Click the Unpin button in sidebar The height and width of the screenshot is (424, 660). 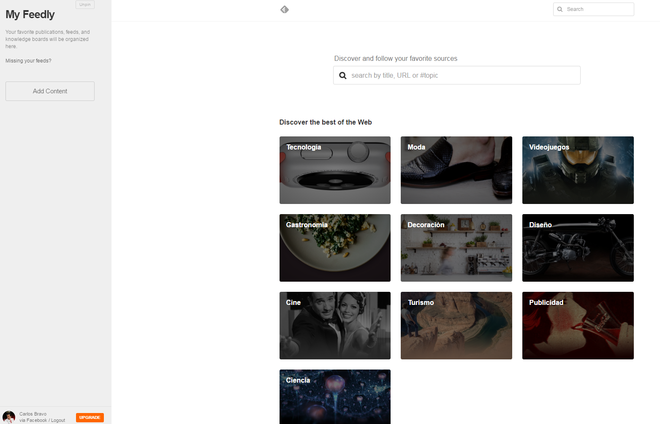click(x=85, y=4)
